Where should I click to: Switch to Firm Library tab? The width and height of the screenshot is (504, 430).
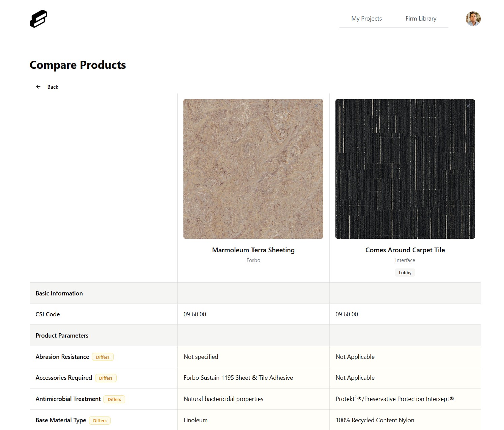click(421, 19)
